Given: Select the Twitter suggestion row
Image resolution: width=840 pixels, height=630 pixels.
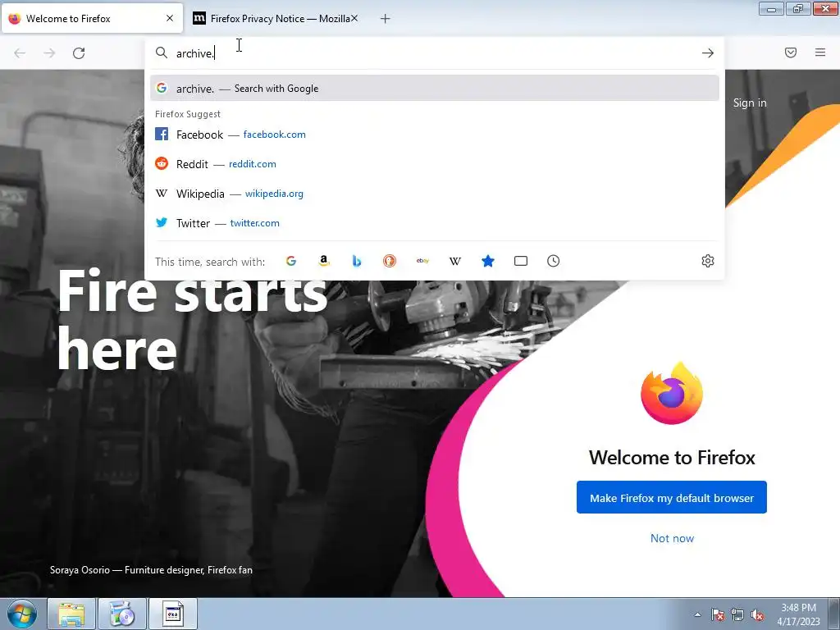Looking at the screenshot, I should 435,223.
